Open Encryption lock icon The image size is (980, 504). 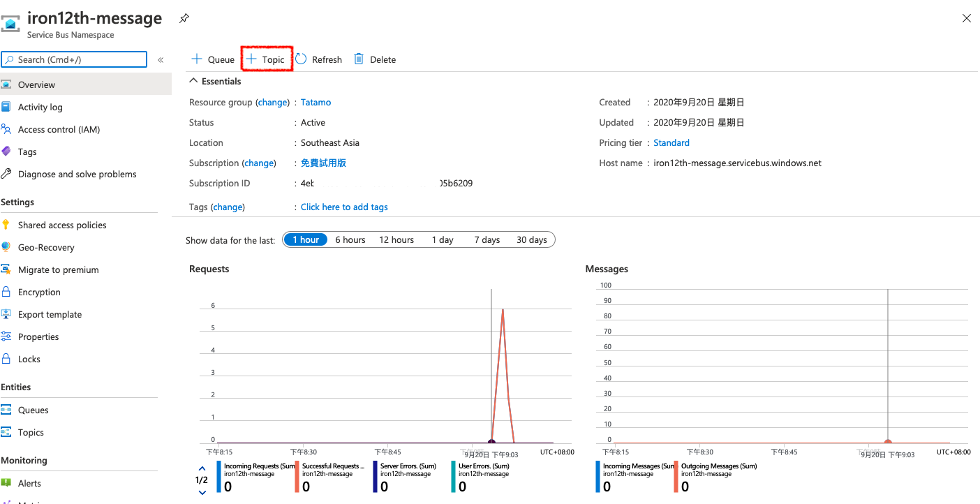pos(6,292)
